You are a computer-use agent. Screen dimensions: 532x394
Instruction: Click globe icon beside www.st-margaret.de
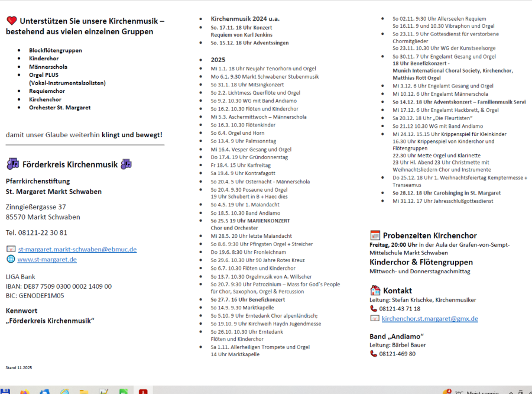click(x=10, y=259)
